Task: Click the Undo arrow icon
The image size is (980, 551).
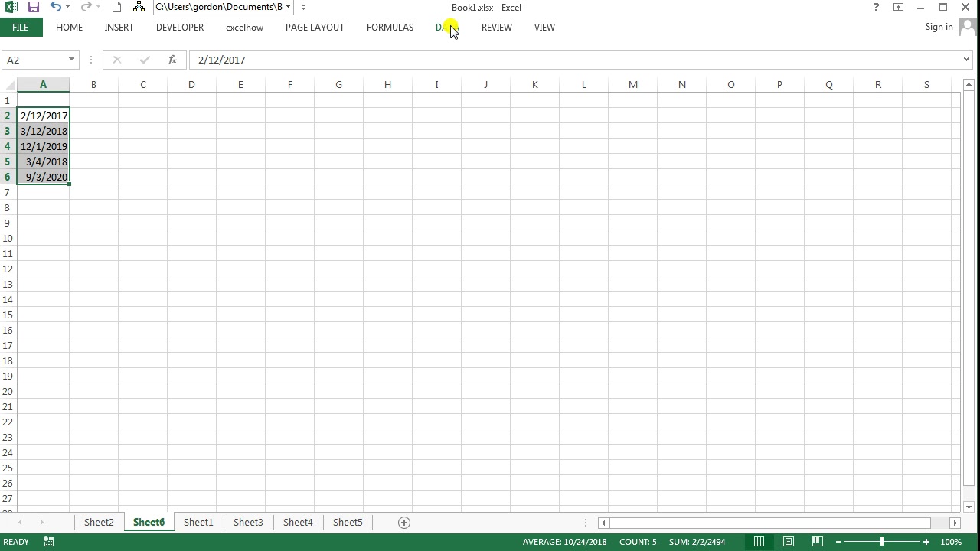Action: [x=56, y=7]
